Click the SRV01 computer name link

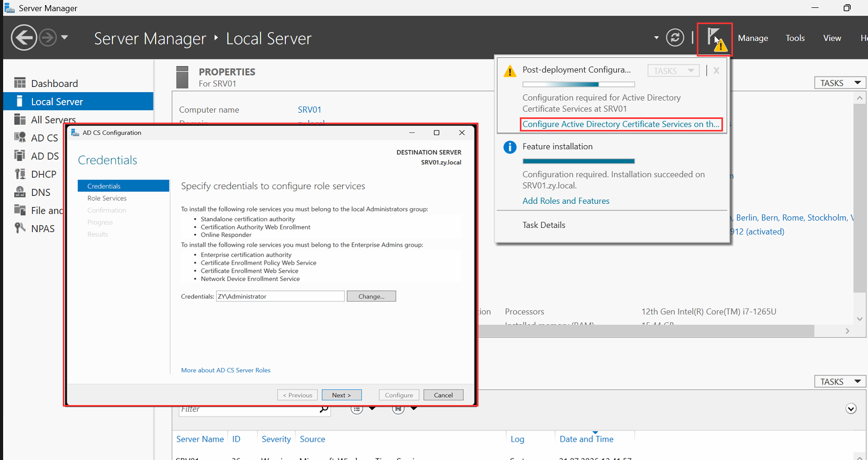pos(309,109)
